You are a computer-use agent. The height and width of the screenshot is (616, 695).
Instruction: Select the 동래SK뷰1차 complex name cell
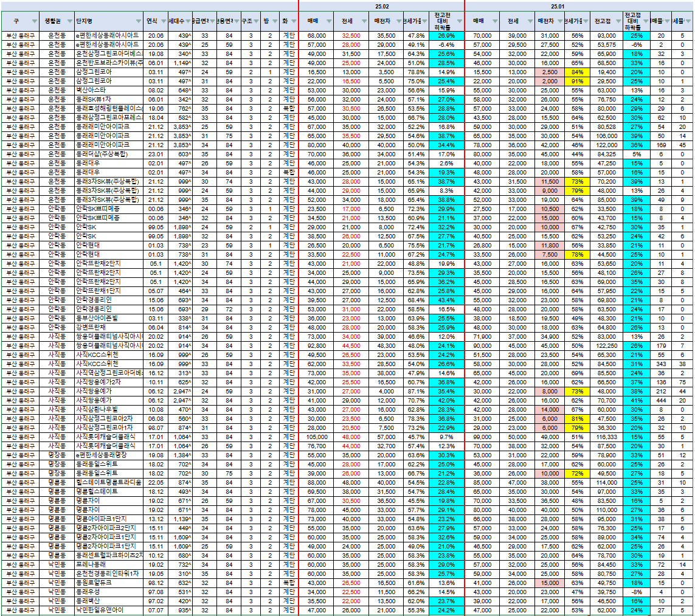point(109,100)
